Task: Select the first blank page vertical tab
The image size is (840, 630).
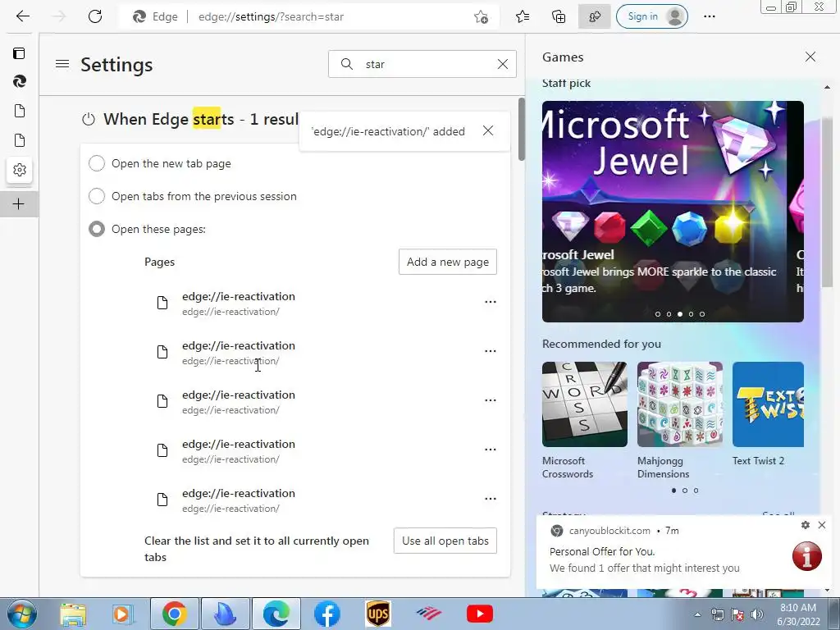Action: (x=20, y=111)
